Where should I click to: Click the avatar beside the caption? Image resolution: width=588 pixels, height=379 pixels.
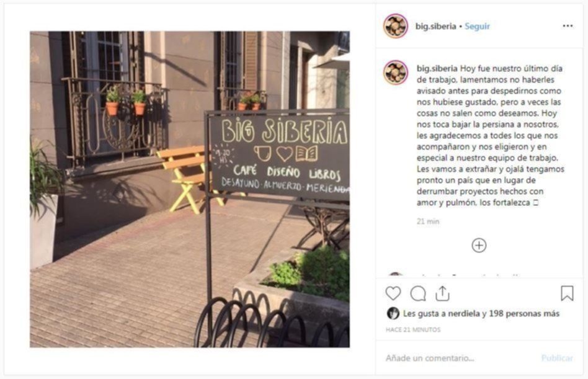point(396,73)
